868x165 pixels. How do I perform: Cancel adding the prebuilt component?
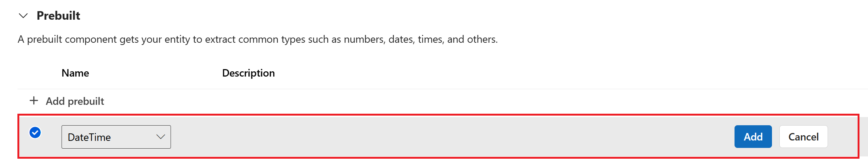pos(803,137)
